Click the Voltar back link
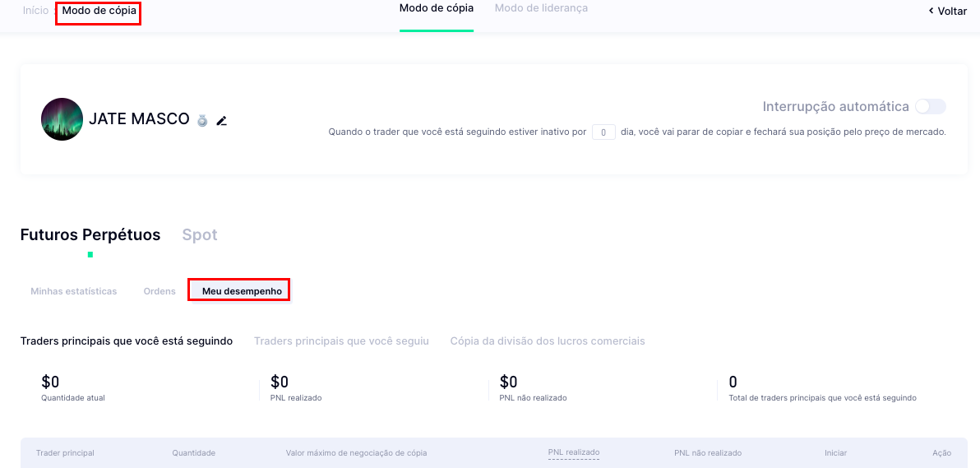This screenshot has height=468, width=980. pos(951,12)
